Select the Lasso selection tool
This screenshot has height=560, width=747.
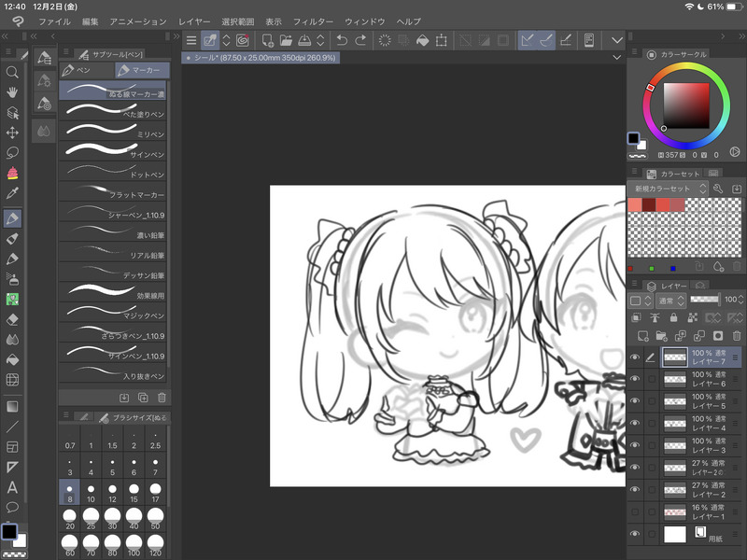tap(12, 152)
